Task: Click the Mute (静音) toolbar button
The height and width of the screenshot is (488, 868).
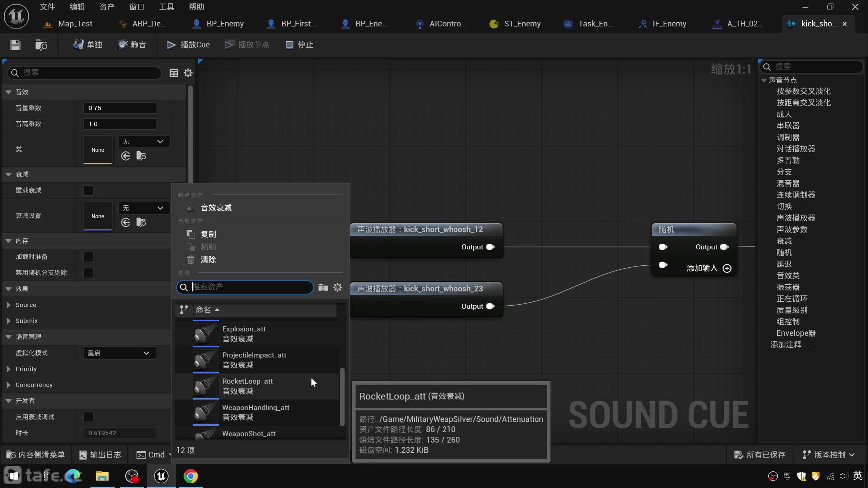Action: click(x=132, y=45)
